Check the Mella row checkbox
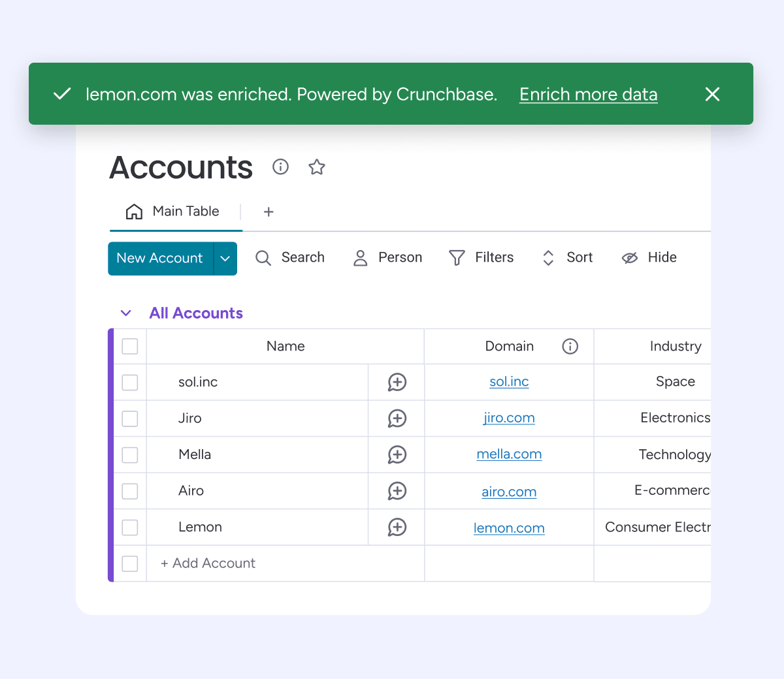Image resolution: width=784 pixels, height=679 pixels. point(130,454)
